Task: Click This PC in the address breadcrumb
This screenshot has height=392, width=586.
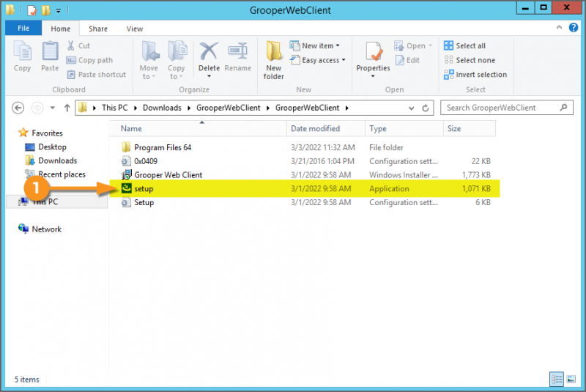Action: coord(115,108)
